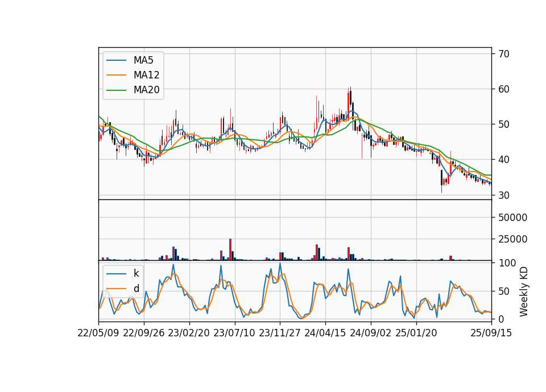Viewport: 546px width, 392px height.
Task: Click the d legend label in KD panel
Action: [x=136, y=289]
